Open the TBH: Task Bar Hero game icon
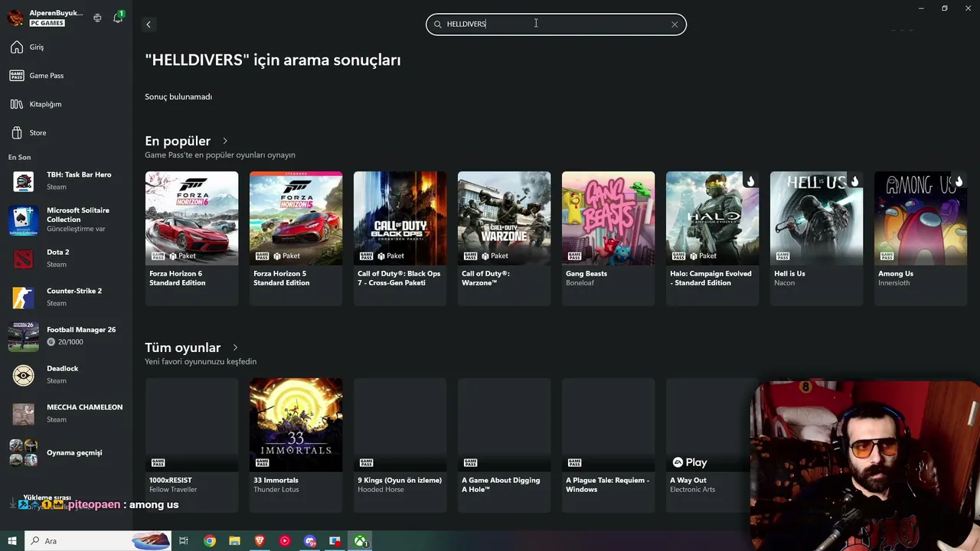The width and height of the screenshot is (980, 551). tap(23, 181)
